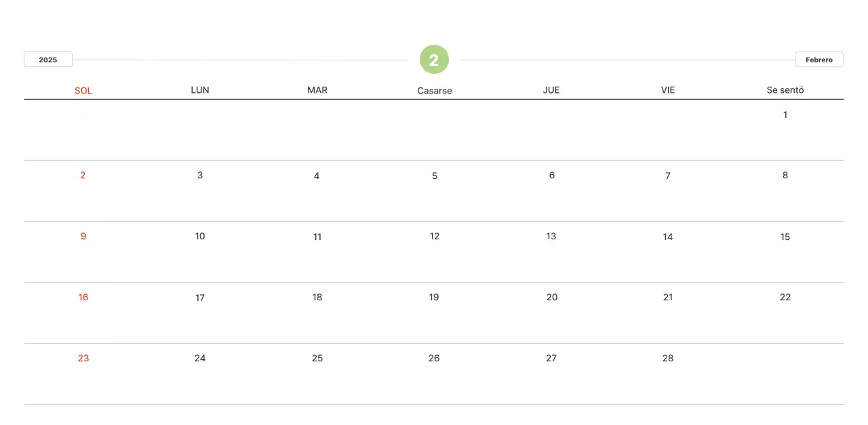Select Monday the 24th
This screenshot has height=425, width=868.
(x=200, y=358)
